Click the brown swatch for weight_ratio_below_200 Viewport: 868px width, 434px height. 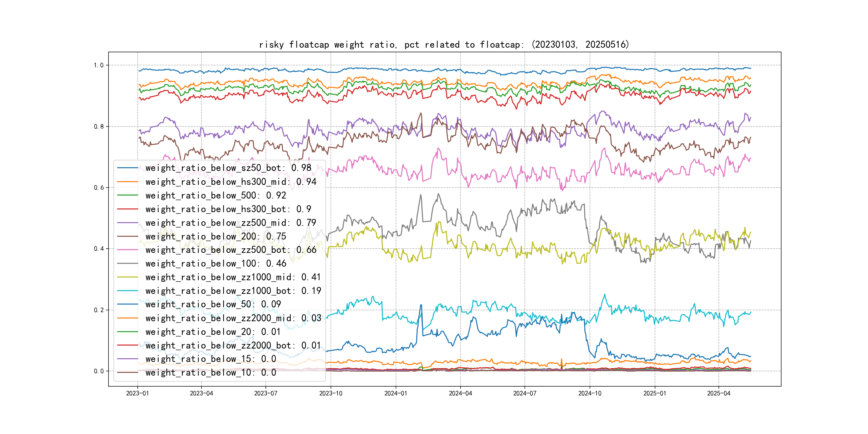tap(128, 236)
